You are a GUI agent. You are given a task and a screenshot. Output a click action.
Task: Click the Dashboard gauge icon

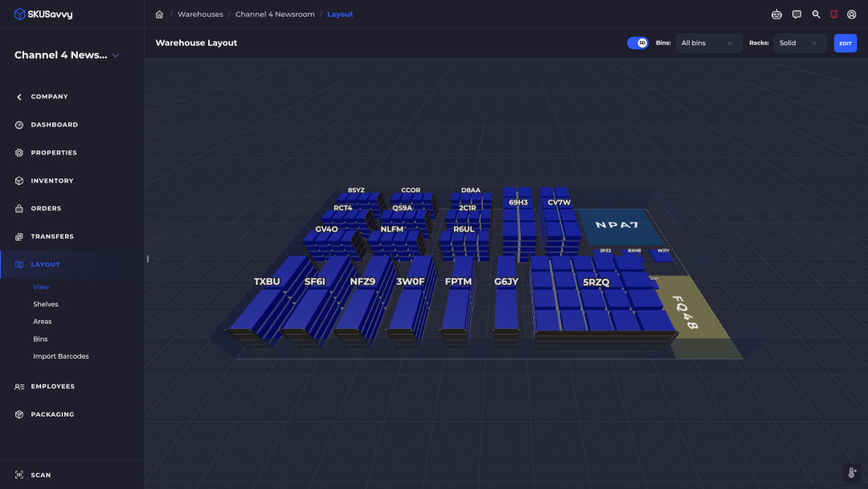[x=19, y=125]
